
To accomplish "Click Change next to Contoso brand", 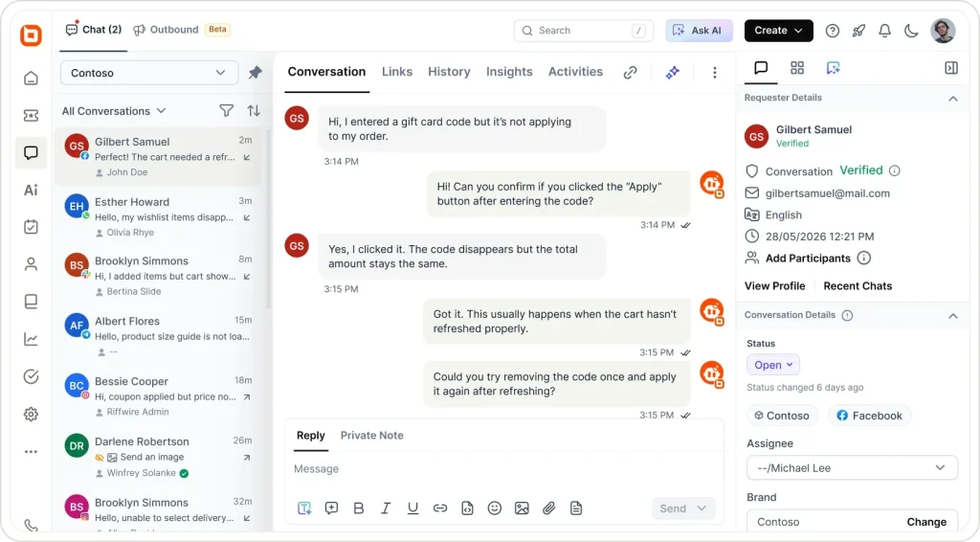I will coord(926,522).
